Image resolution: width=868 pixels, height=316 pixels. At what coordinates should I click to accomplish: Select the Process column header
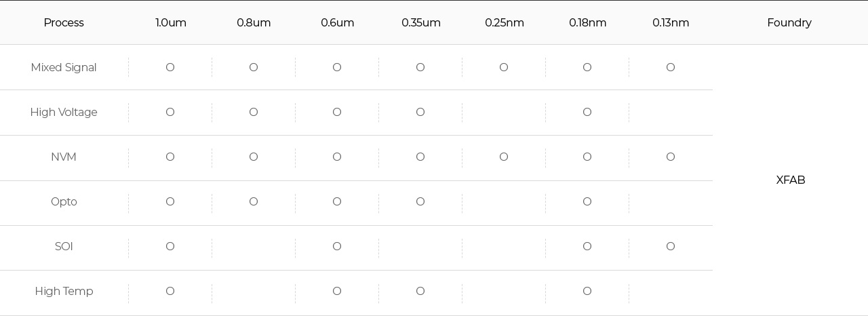pyautogui.click(x=64, y=22)
